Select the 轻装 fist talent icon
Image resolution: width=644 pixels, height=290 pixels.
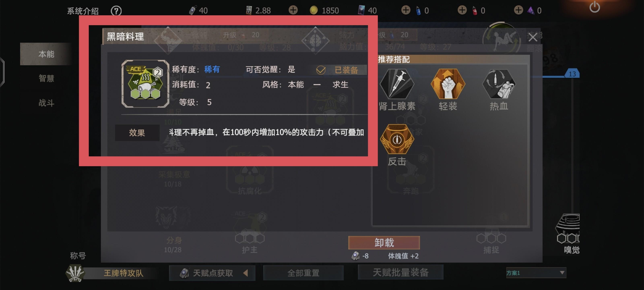pyautogui.click(x=448, y=84)
